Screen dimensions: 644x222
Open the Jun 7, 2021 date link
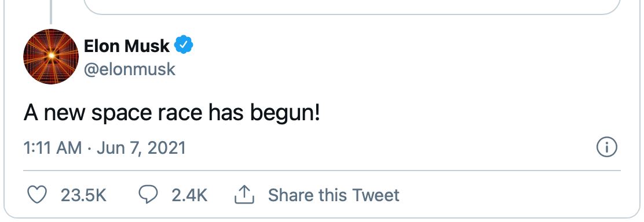[141, 148]
